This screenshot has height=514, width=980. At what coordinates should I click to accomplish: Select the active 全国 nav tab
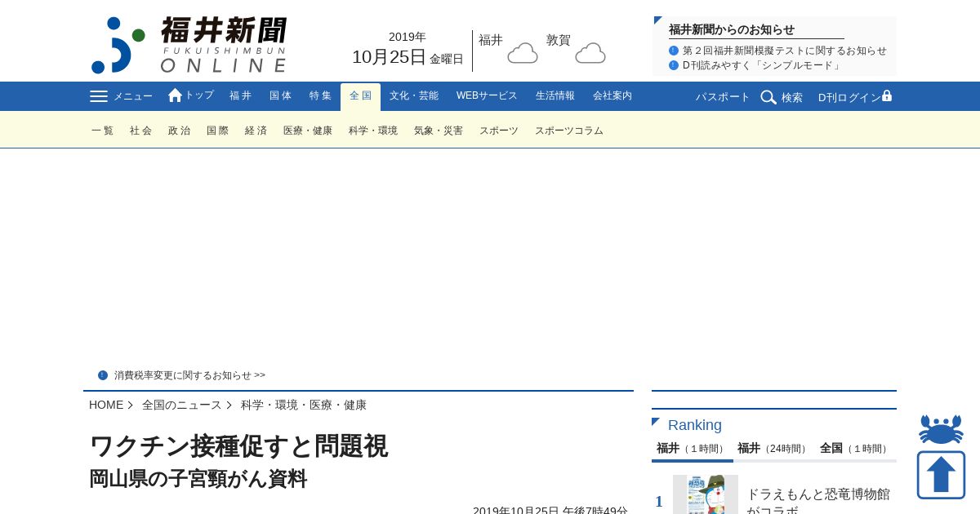pyautogui.click(x=360, y=96)
